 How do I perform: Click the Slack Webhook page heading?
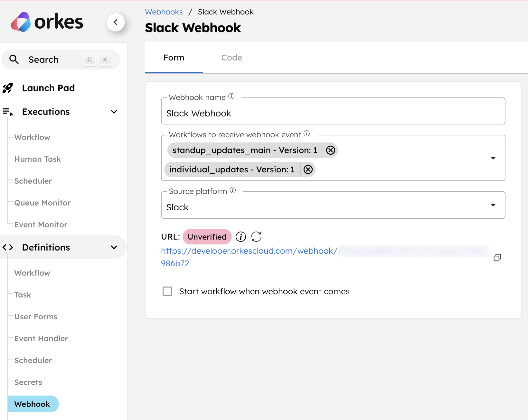(x=193, y=28)
